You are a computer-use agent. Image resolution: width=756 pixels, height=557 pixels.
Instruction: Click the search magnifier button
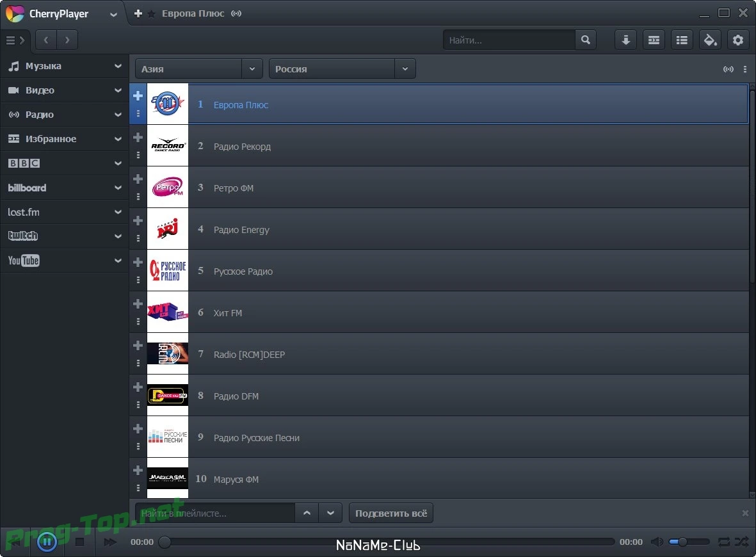click(x=585, y=40)
